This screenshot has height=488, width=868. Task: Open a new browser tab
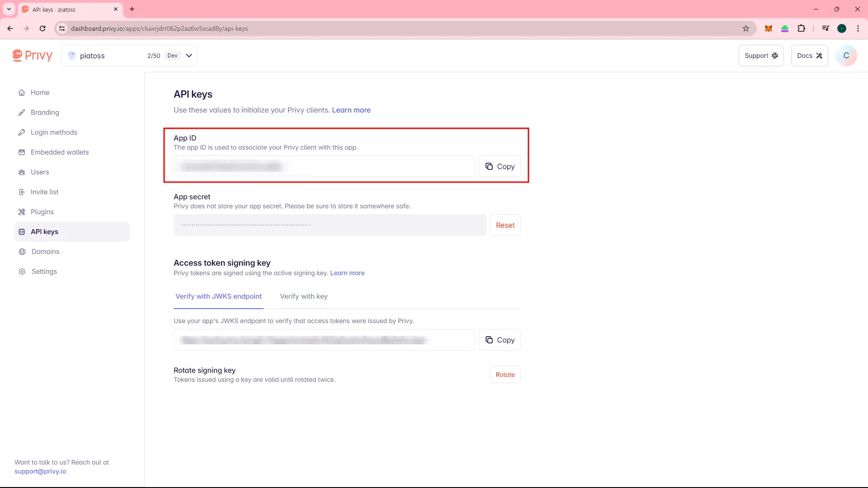pyautogui.click(x=132, y=9)
